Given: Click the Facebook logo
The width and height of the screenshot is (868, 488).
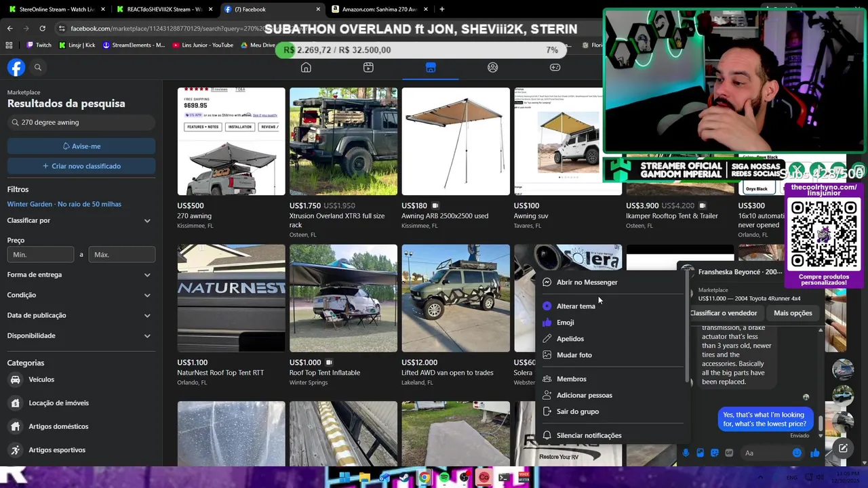Looking at the screenshot, I should point(16,67).
